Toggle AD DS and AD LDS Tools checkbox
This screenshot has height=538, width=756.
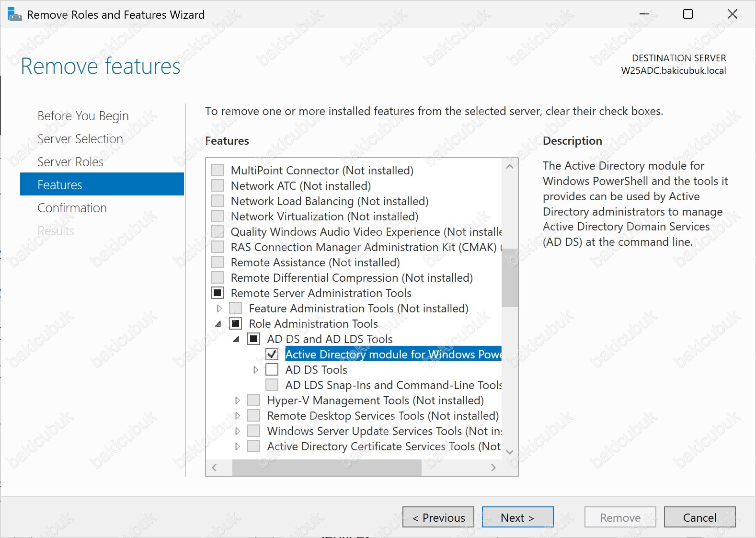pyautogui.click(x=254, y=339)
